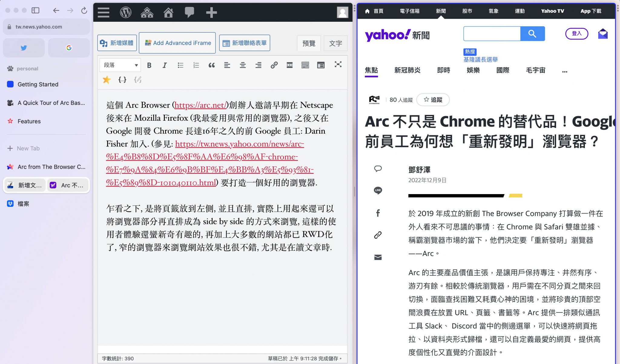Click the 追蹤 follow button
620x364 pixels.
(433, 100)
